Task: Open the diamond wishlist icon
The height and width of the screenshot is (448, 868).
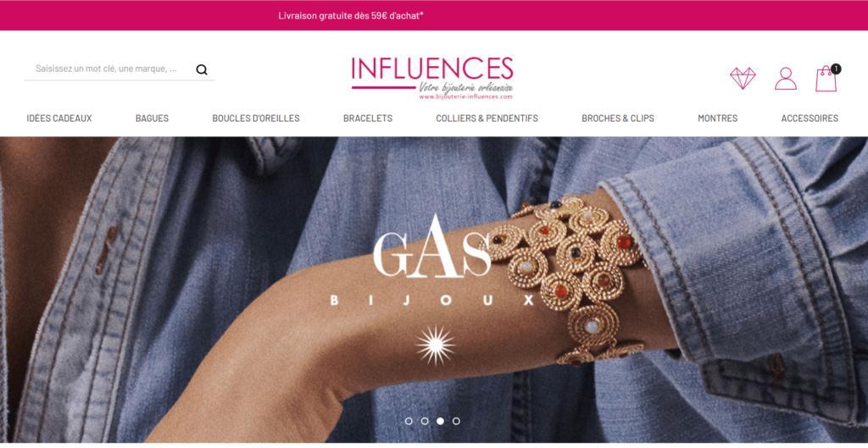Action: coord(743,79)
